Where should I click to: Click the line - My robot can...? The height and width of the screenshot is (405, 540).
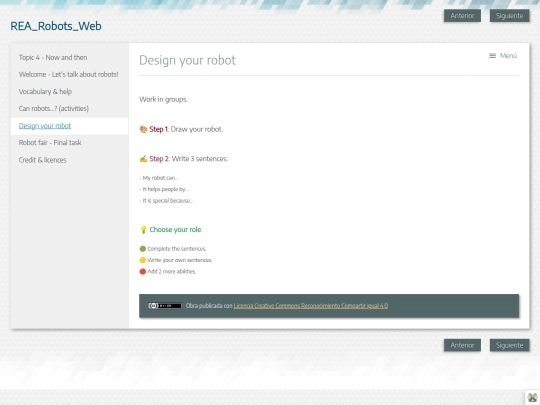159,178
